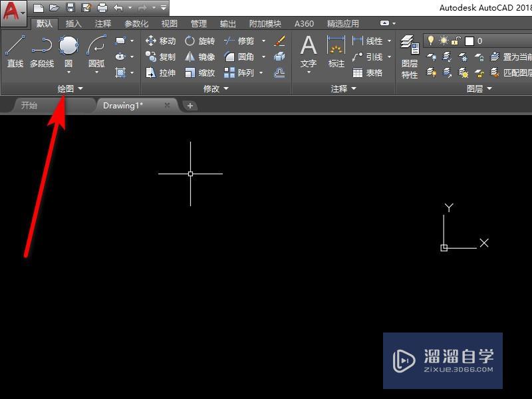532x399 pixels.
Task: Toggle the layer on/off lightbulb icon
Action: point(432,39)
